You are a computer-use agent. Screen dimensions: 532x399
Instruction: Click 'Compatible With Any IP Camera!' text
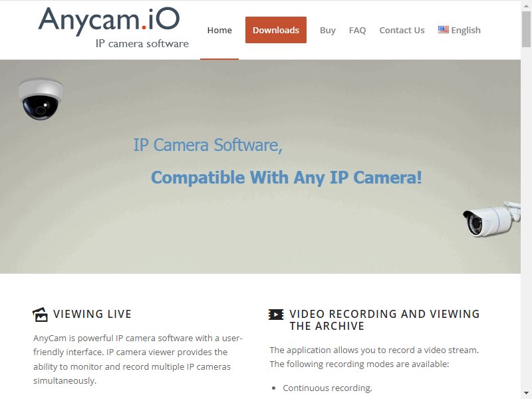click(x=287, y=178)
